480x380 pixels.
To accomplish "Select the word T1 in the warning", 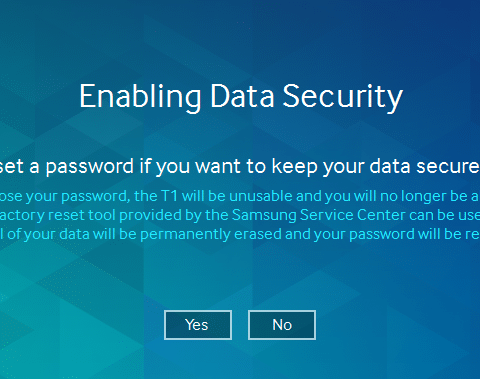I will (x=170, y=196).
